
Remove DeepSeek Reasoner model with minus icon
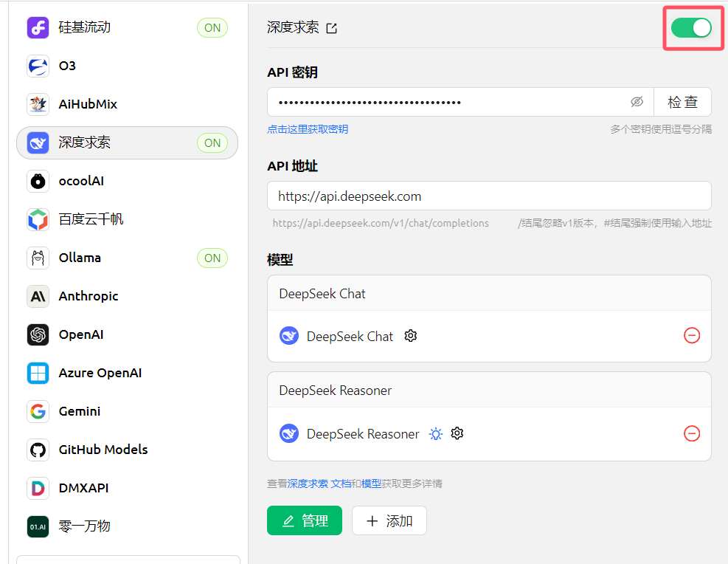coord(692,433)
